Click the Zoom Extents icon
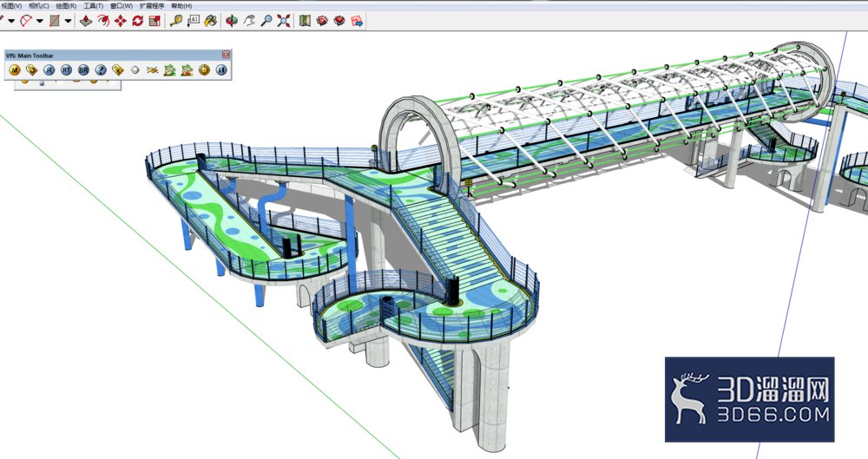 point(284,21)
